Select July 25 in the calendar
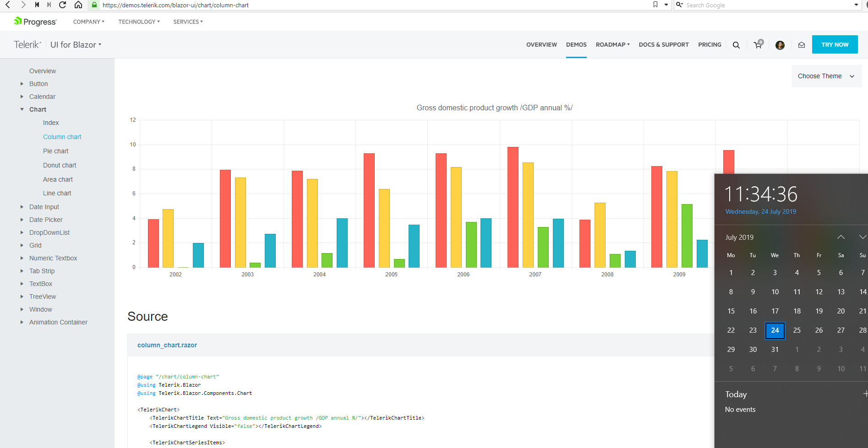The height and width of the screenshot is (448, 868). 797,330
